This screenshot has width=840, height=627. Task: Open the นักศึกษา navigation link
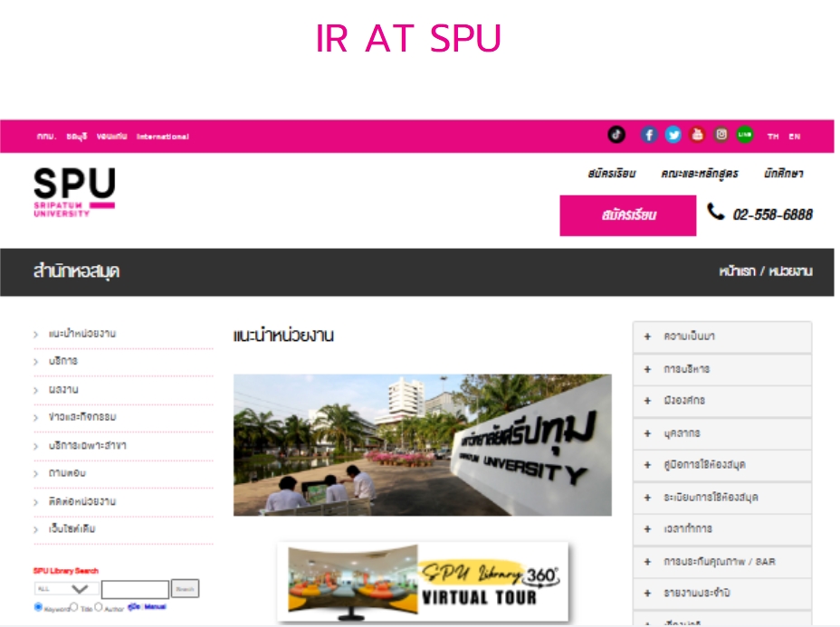coord(784,174)
